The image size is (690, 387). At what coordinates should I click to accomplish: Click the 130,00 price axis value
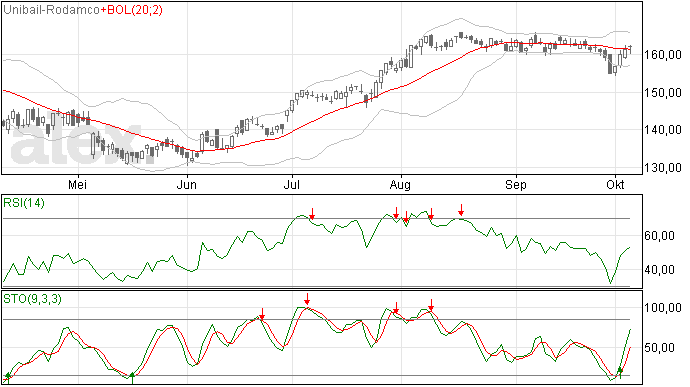(663, 168)
